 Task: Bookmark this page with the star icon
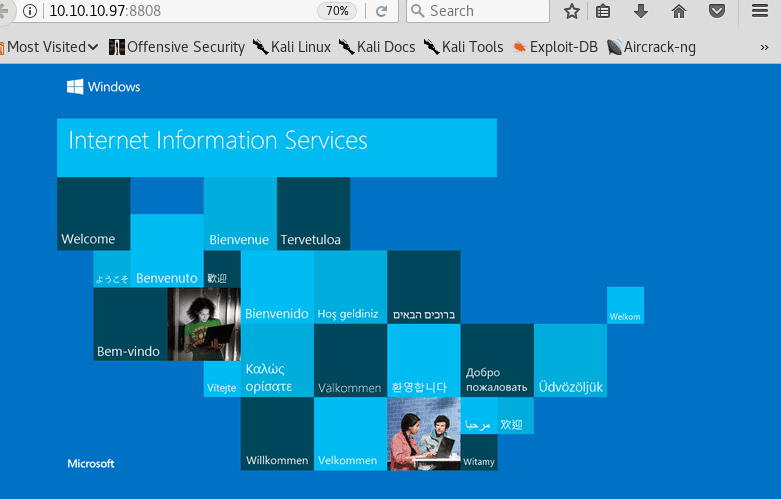(572, 11)
